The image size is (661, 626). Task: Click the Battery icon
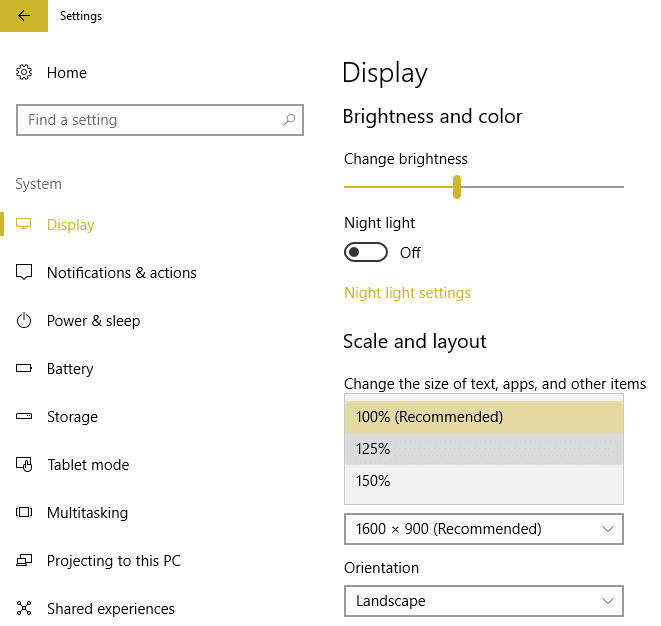(x=25, y=369)
